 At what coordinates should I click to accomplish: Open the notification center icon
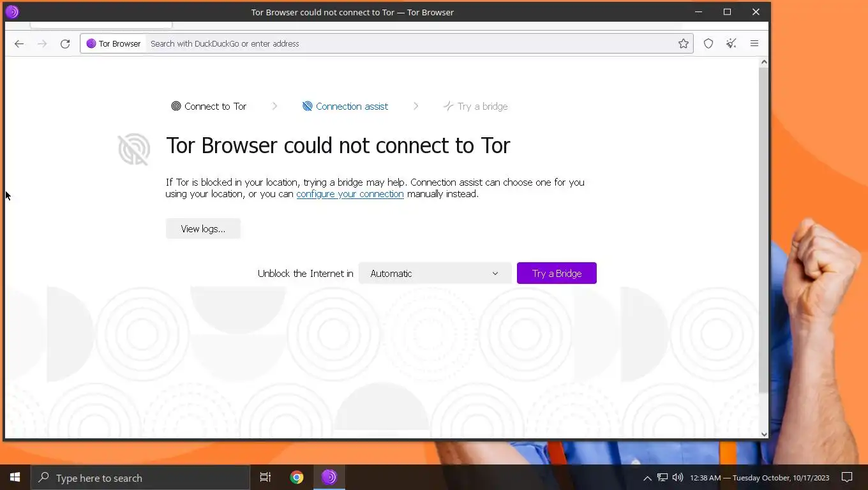point(847,477)
